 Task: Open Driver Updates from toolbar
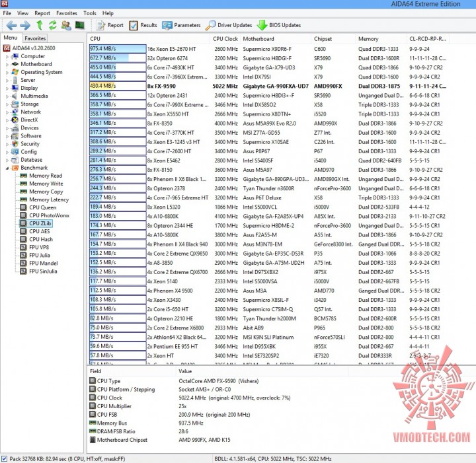coord(229,25)
